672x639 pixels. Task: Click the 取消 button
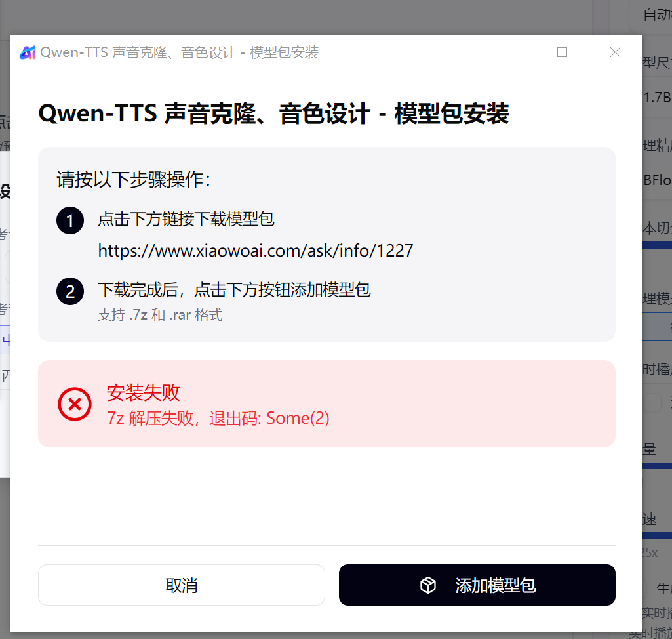182,585
